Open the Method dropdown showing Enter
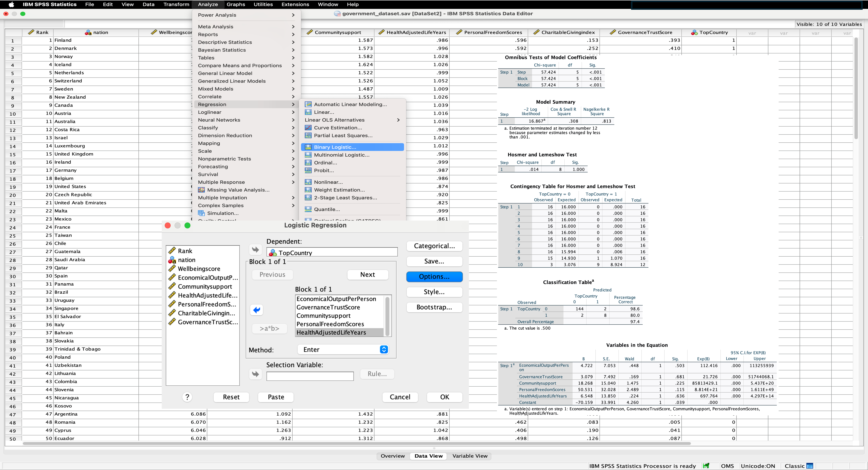 pos(343,350)
